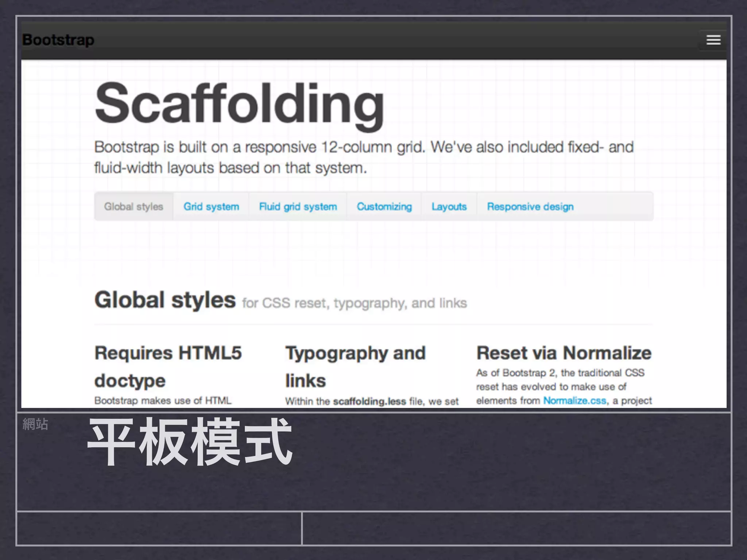Open the collapsed hamburger navigation menu

click(x=713, y=40)
